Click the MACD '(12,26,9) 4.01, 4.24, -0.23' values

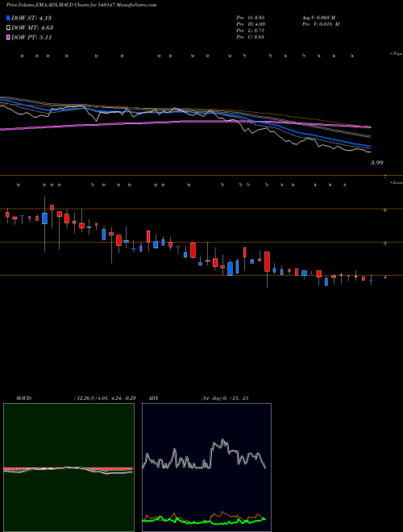point(105,398)
